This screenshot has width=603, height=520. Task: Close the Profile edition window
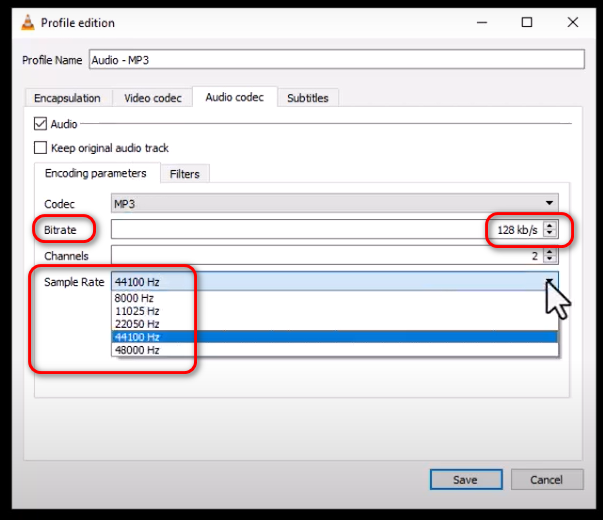(x=573, y=22)
